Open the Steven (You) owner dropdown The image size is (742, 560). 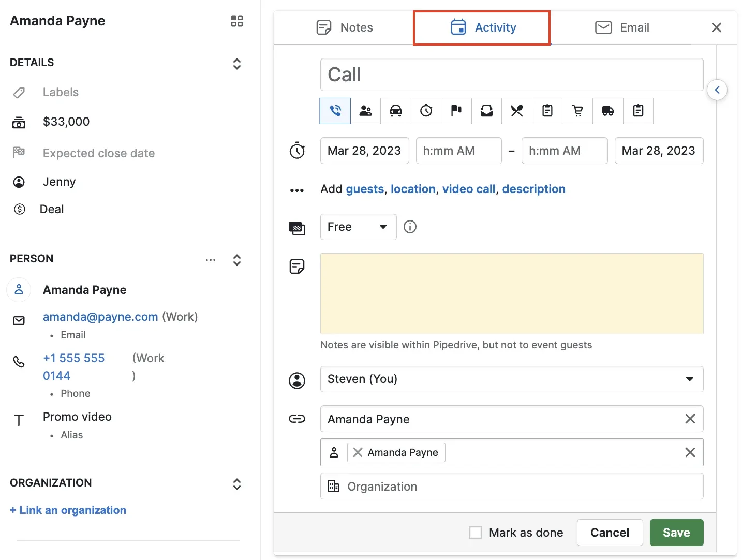pos(512,379)
